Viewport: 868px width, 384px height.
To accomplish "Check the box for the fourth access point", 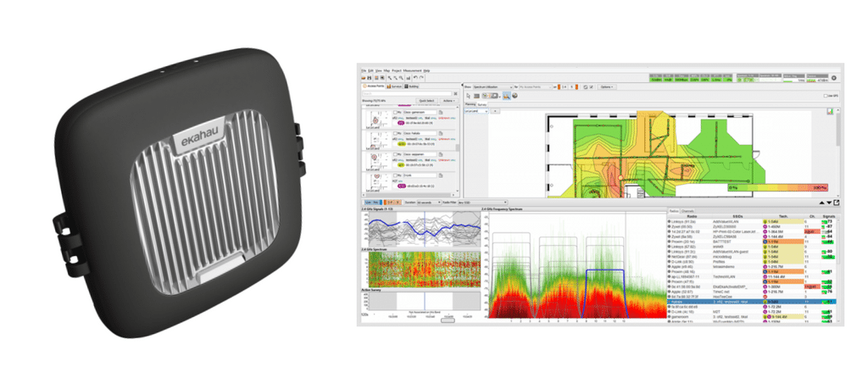I will 395,175.
